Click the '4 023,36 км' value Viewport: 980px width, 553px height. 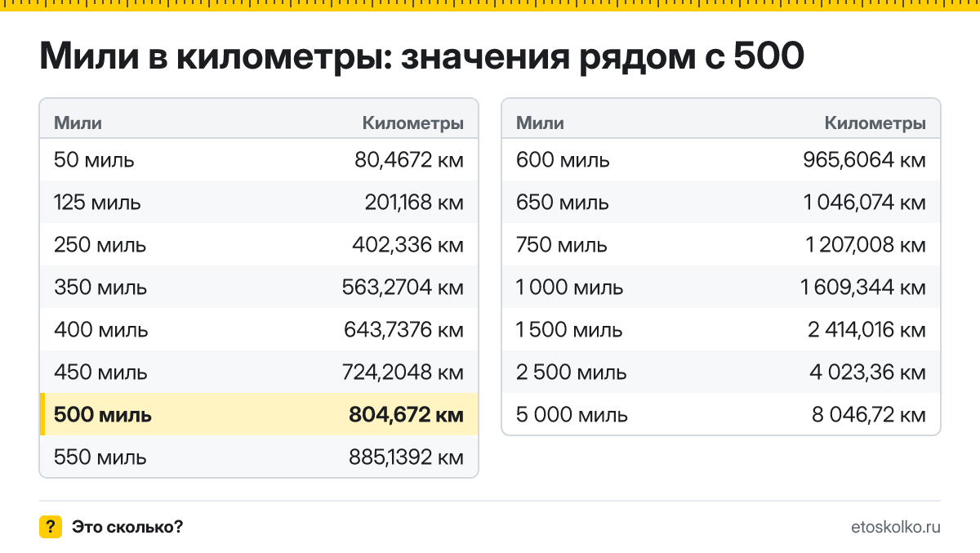click(x=868, y=372)
